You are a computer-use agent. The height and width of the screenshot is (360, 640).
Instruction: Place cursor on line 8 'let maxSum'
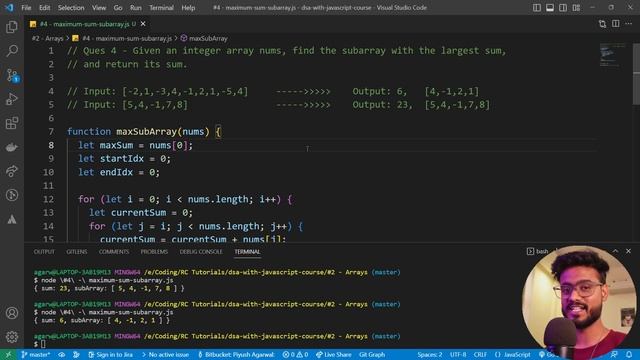[135, 145]
